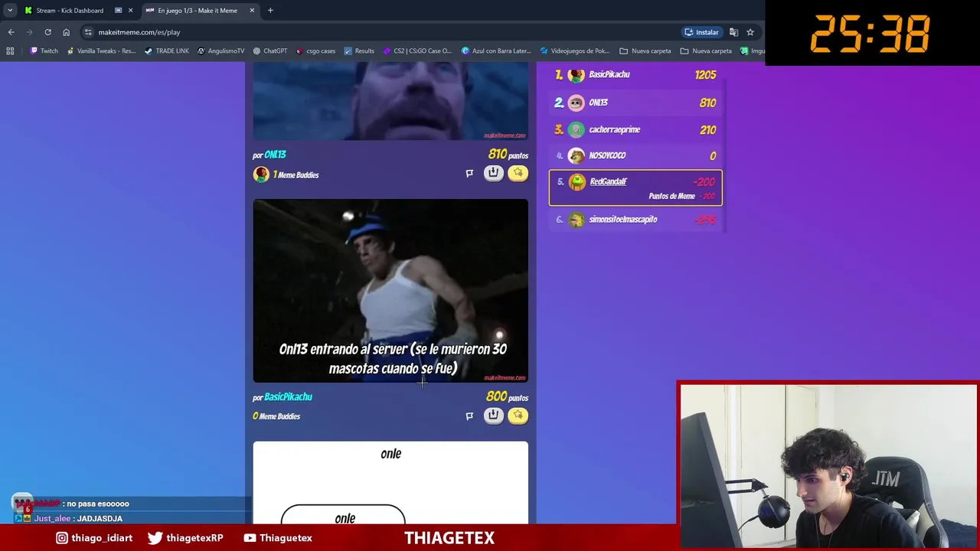
Task: Click the Instalar app button
Action: (701, 32)
